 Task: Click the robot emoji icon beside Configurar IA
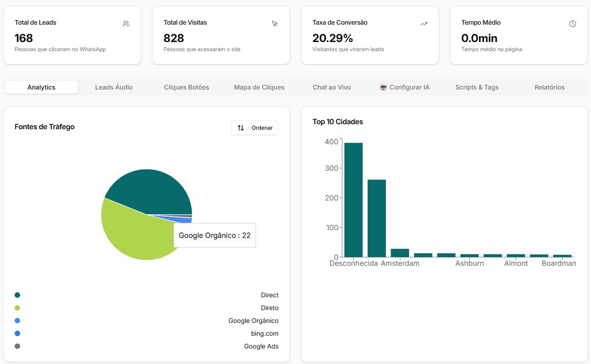[x=384, y=87]
